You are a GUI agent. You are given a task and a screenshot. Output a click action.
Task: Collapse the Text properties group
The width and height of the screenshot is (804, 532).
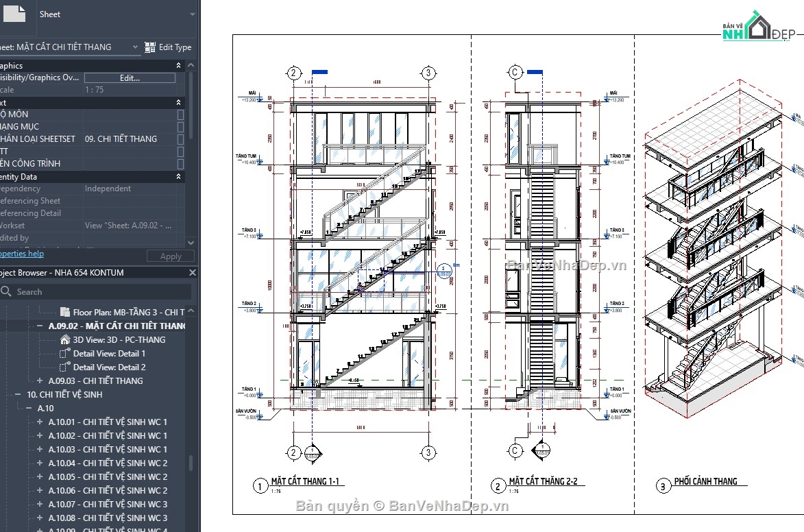coord(178,103)
